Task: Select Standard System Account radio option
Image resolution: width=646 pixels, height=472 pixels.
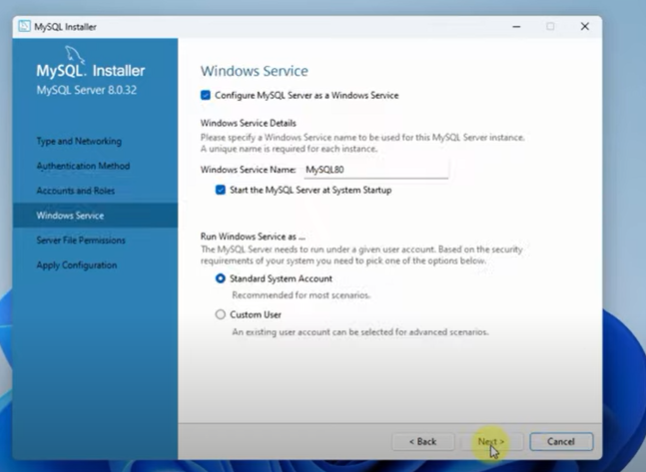Action: pyautogui.click(x=220, y=278)
